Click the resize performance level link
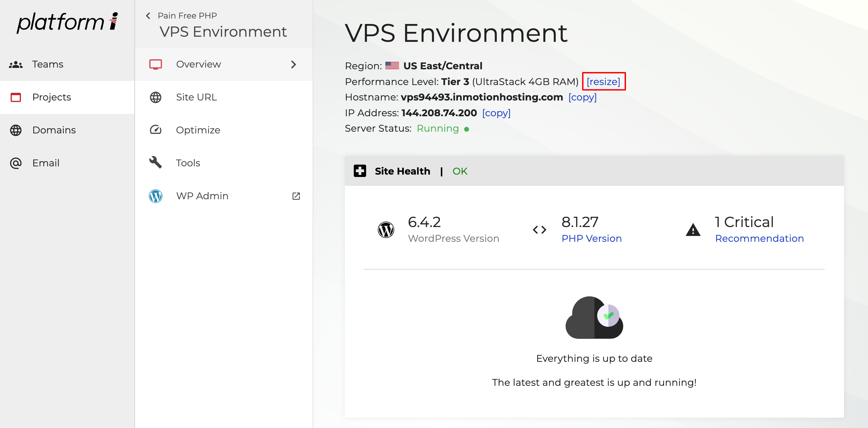Screen dimensions: 868x428 (603, 82)
